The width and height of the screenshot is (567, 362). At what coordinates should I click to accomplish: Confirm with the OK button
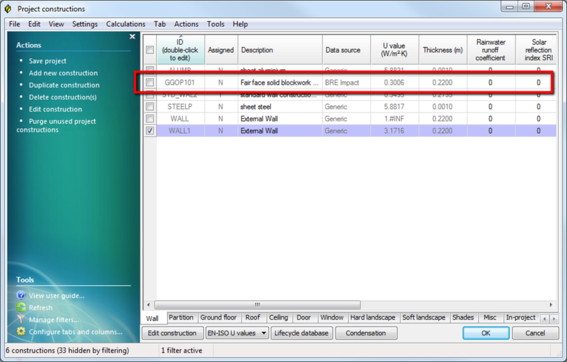[486, 333]
